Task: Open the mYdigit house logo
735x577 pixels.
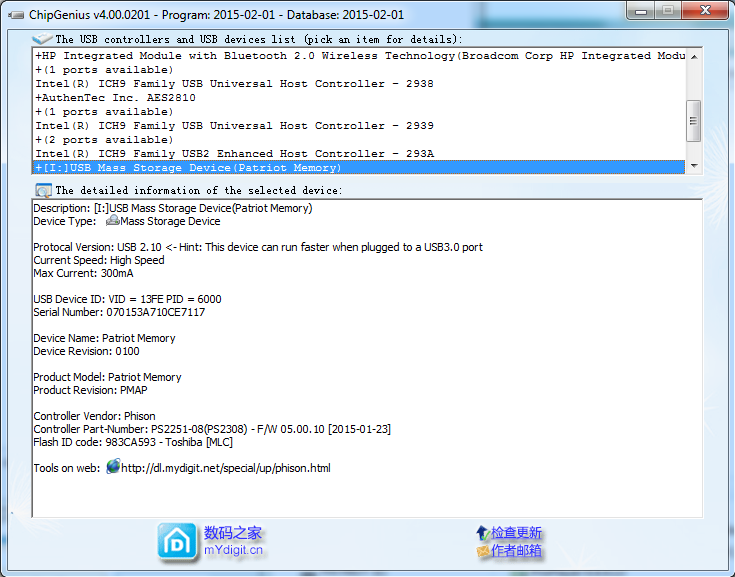Action: coord(177,542)
